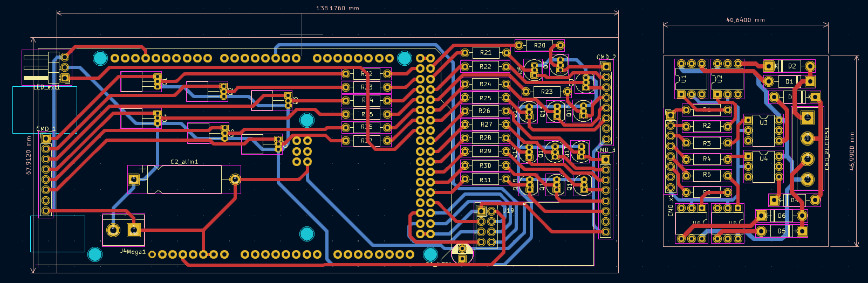Select resistor R25 footprint
The image size is (868, 283).
coord(486,98)
